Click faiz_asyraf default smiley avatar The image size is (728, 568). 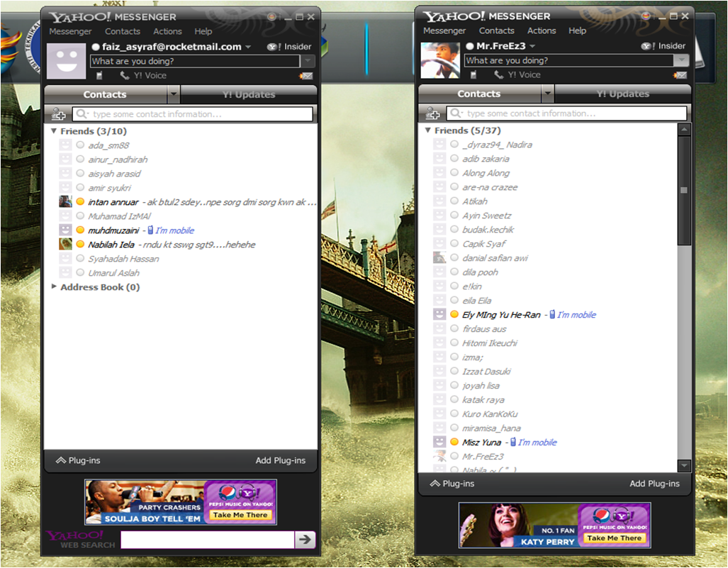coord(67,61)
